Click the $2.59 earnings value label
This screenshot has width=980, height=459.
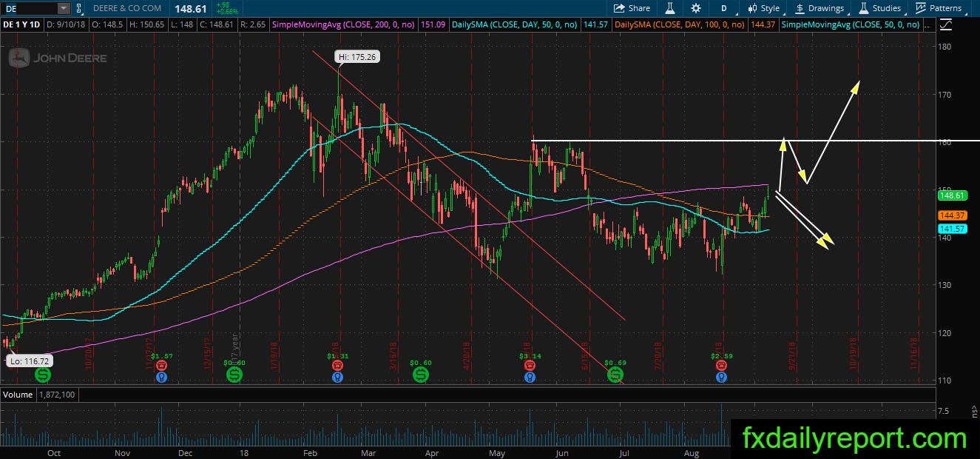tap(720, 355)
